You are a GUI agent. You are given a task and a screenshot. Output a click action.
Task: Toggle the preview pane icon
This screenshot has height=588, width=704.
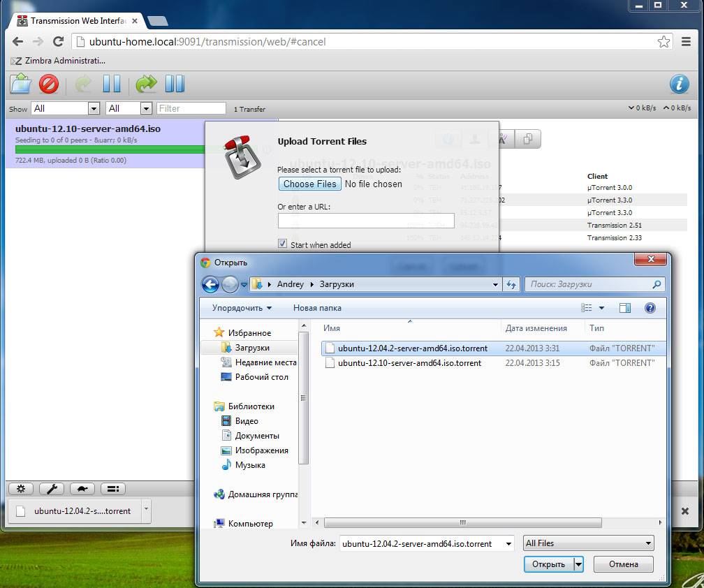point(624,308)
